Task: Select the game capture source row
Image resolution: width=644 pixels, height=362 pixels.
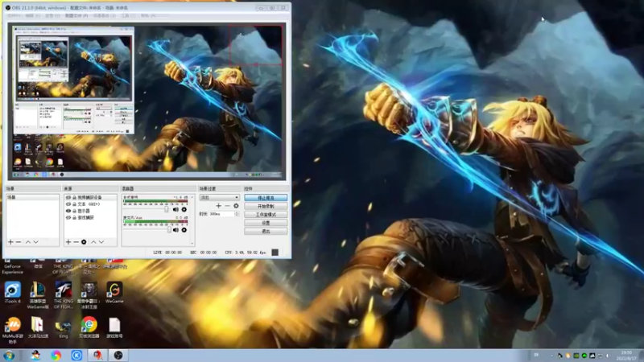Action: coord(90,217)
